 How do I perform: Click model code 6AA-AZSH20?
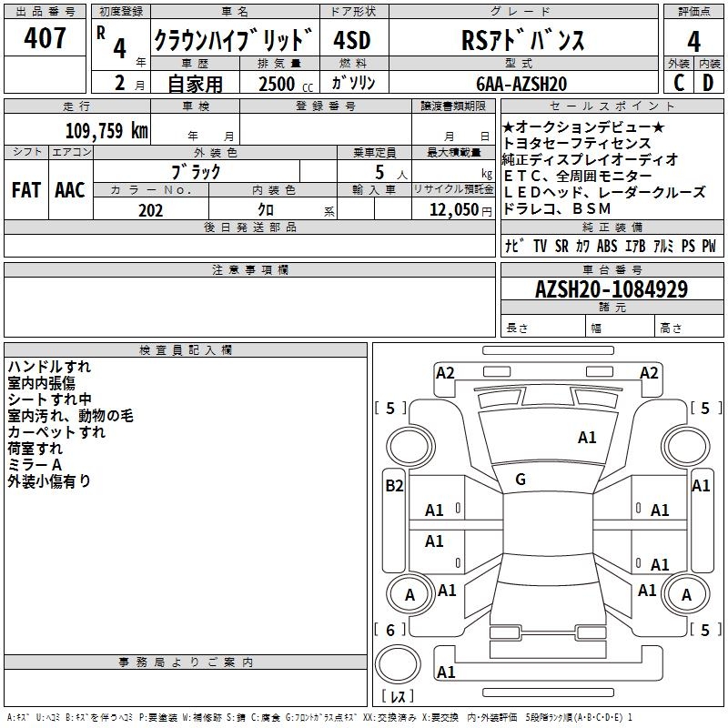(x=521, y=84)
